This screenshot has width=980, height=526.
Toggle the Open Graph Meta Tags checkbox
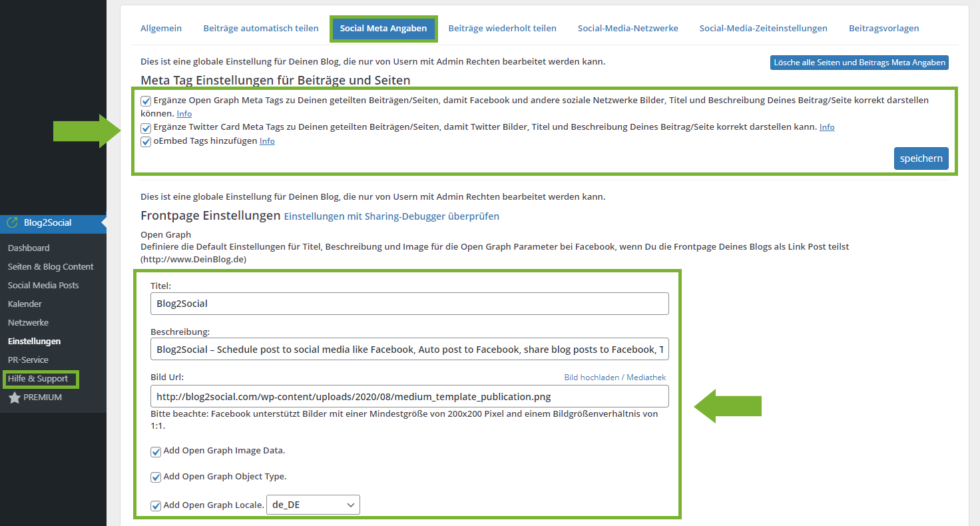coord(146,101)
